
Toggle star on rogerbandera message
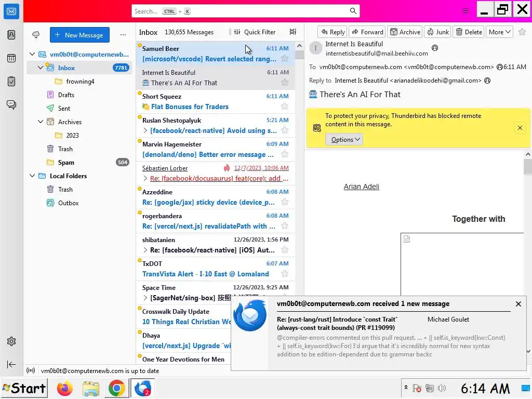pos(285,225)
